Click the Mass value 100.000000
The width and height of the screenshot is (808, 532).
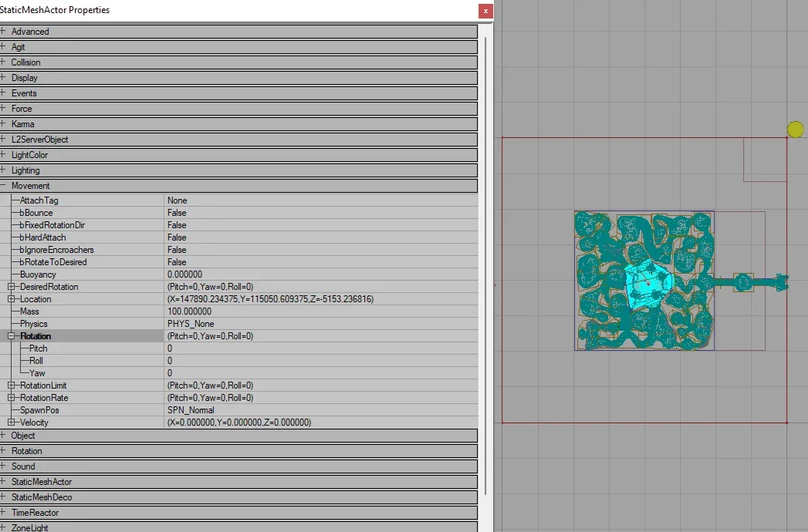click(321, 311)
